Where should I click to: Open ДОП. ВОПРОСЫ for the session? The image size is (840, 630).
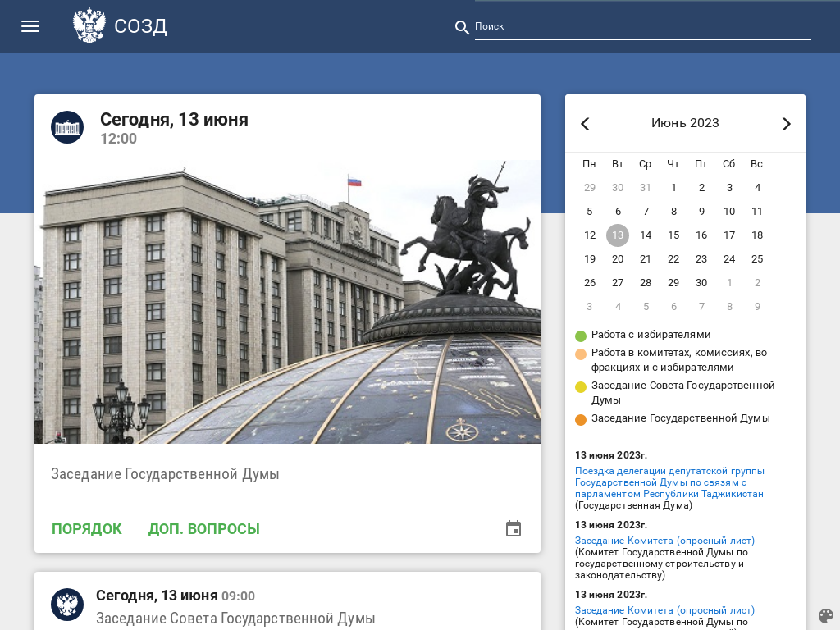tap(203, 529)
